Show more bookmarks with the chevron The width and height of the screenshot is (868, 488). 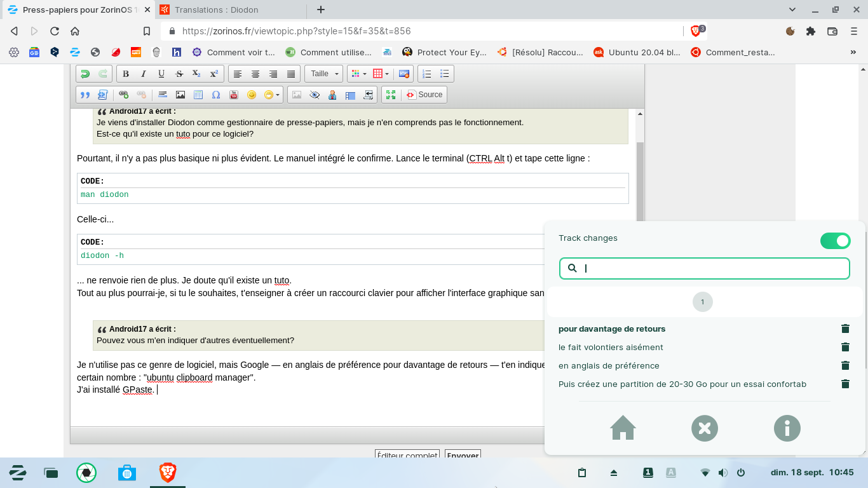point(853,53)
